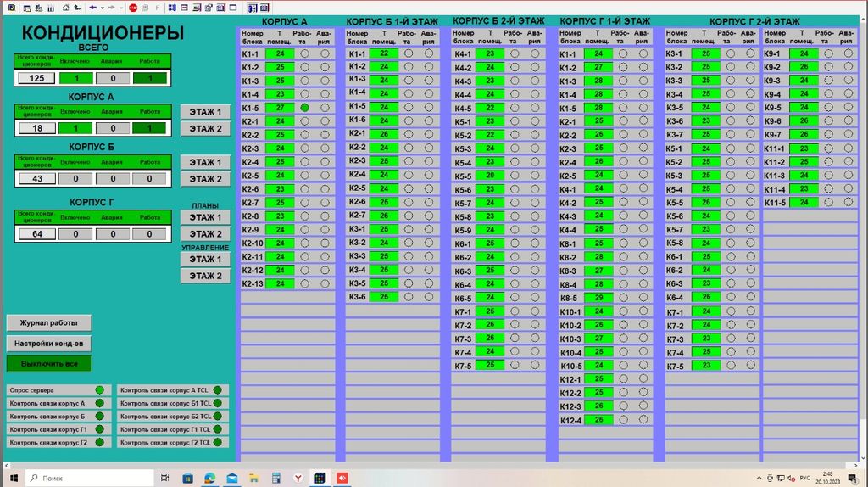Image resolution: width=868 pixels, height=487 pixels.
Task: Click the ЭТАЖ 1 button under УПРАВЛЕНИЕ
Action: click(x=204, y=260)
